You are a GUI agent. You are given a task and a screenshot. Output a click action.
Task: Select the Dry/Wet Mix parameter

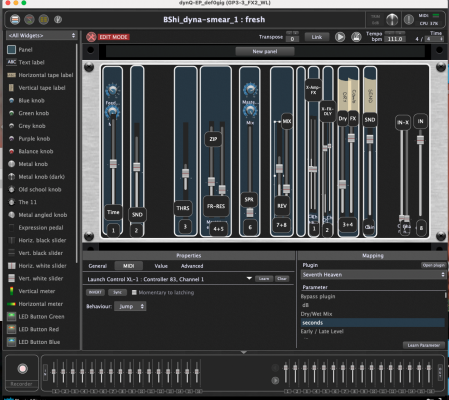(x=372, y=314)
